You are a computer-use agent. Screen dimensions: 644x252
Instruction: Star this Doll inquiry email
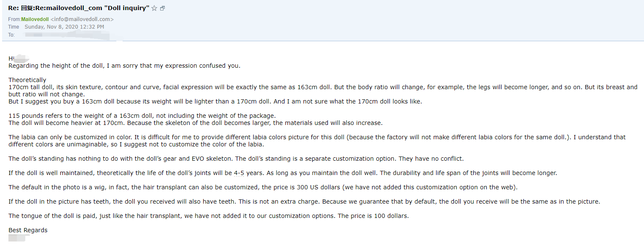(x=154, y=8)
